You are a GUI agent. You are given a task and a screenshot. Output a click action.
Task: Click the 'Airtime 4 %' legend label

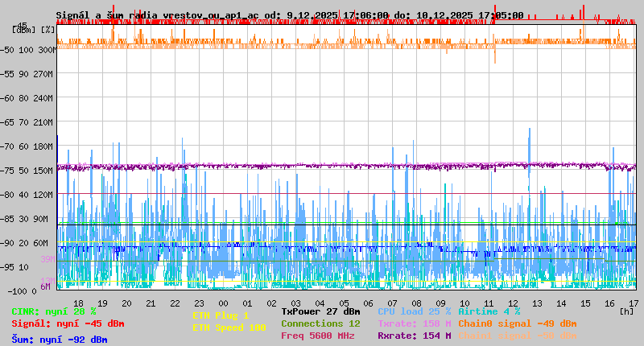tap(489, 311)
